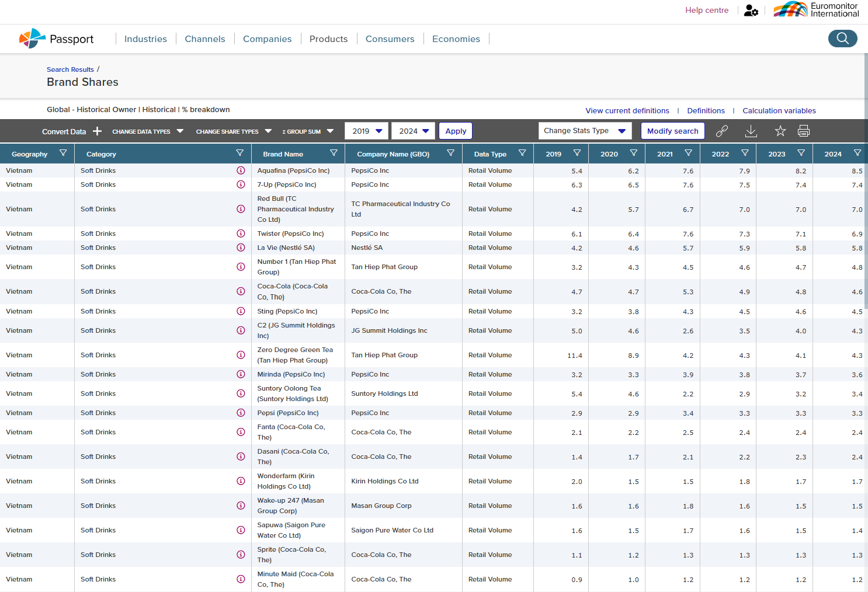Open the 2019 start year dropdown
The width and height of the screenshot is (868, 592).
point(367,131)
